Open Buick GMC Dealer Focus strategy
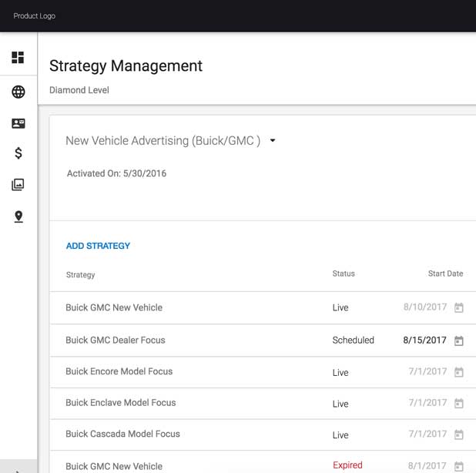 (x=115, y=340)
